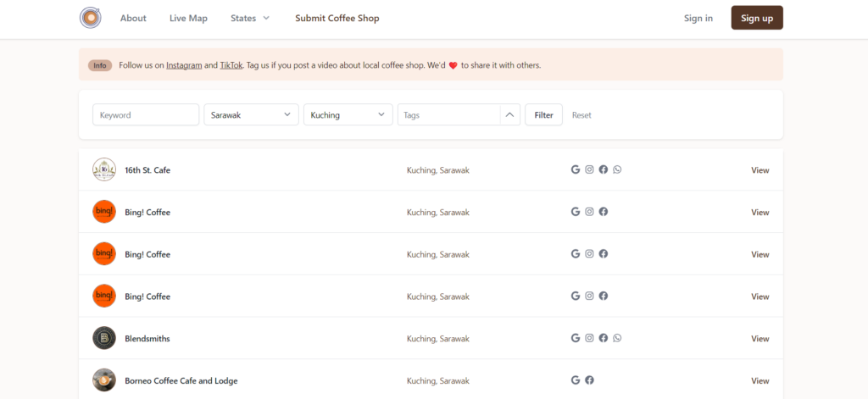This screenshot has height=399, width=868.
Task: Open Instagram icon for Blendsmiths
Action: point(589,338)
